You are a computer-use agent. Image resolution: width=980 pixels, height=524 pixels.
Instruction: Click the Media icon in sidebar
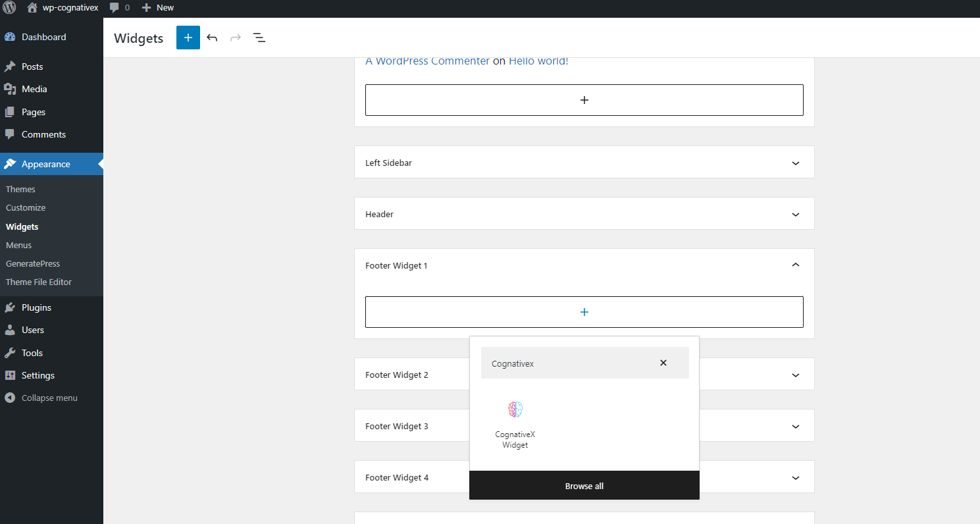[10, 89]
